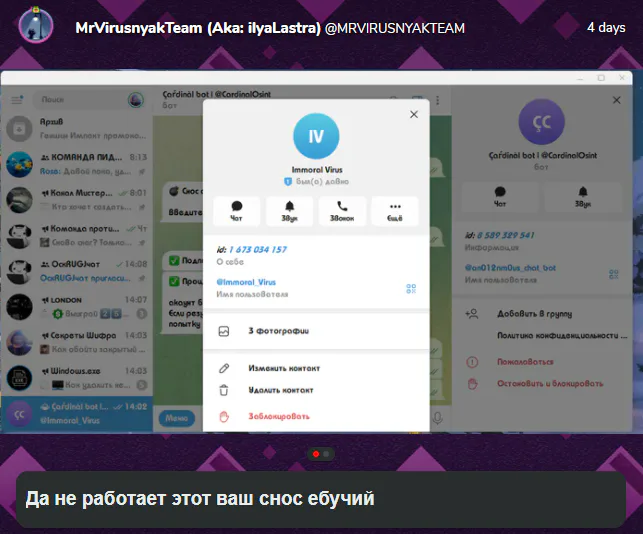This screenshot has width=643, height=534.
Task: Click the @Immoral_Virus username link
Action: (x=246, y=282)
